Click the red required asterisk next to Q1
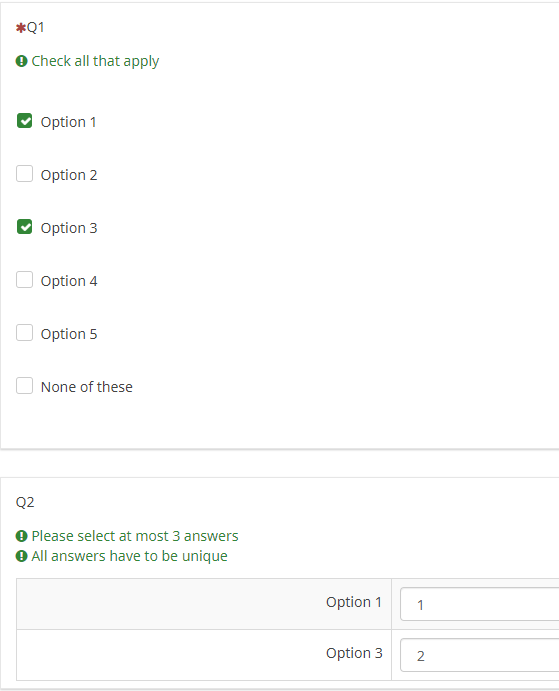The height and width of the screenshot is (691, 559). click(20, 28)
